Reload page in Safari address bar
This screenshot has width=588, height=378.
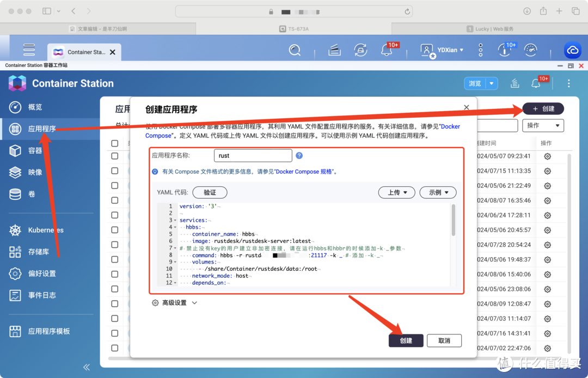tap(407, 11)
